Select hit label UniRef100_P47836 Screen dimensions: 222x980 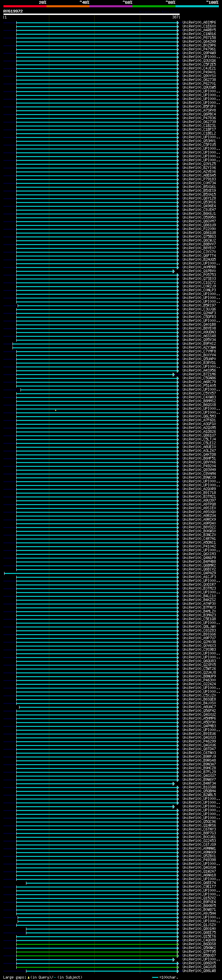(199, 118)
